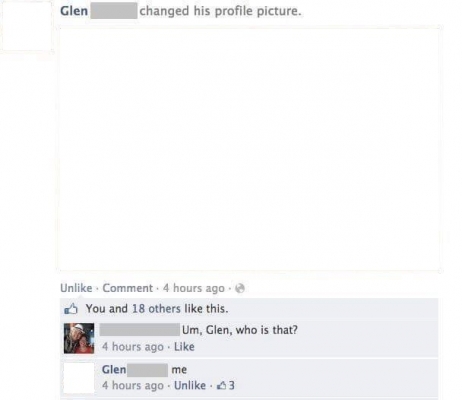Click the small thumbs-up icon next to 3
The width and height of the screenshot is (462, 400).
(x=221, y=386)
